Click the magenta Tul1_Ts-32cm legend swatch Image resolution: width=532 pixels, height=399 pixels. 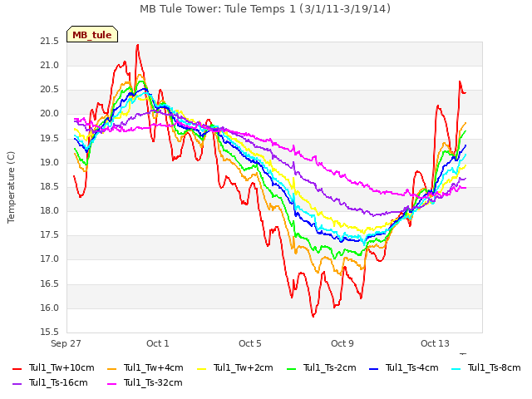(x=111, y=383)
